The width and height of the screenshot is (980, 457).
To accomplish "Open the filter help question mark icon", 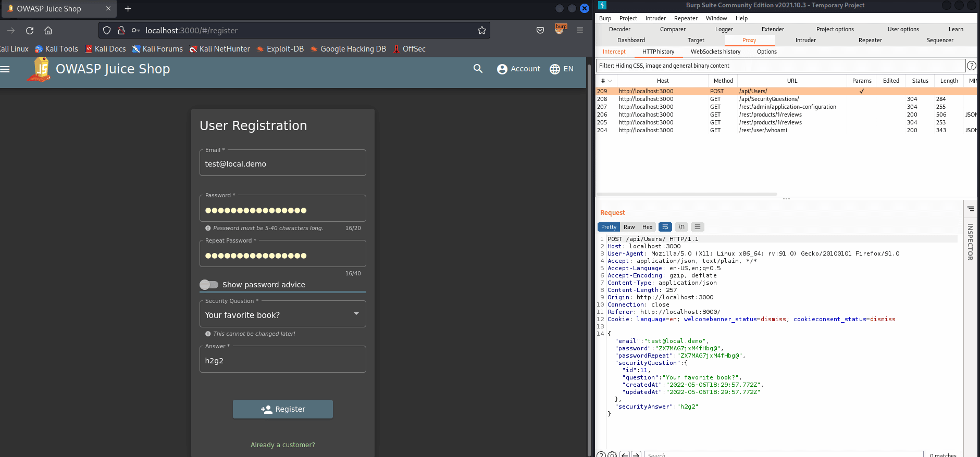I will pos(972,66).
